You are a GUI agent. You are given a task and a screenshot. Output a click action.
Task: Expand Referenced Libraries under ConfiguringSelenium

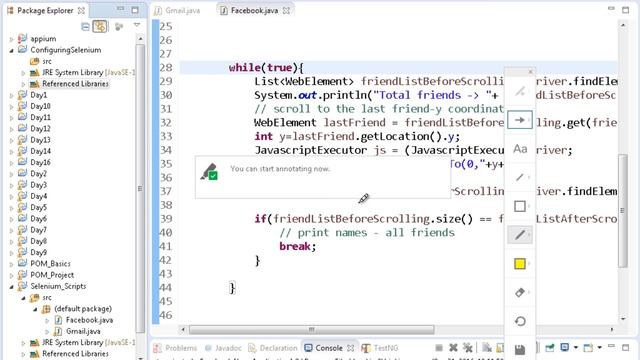pyautogui.click(x=23, y=84)
